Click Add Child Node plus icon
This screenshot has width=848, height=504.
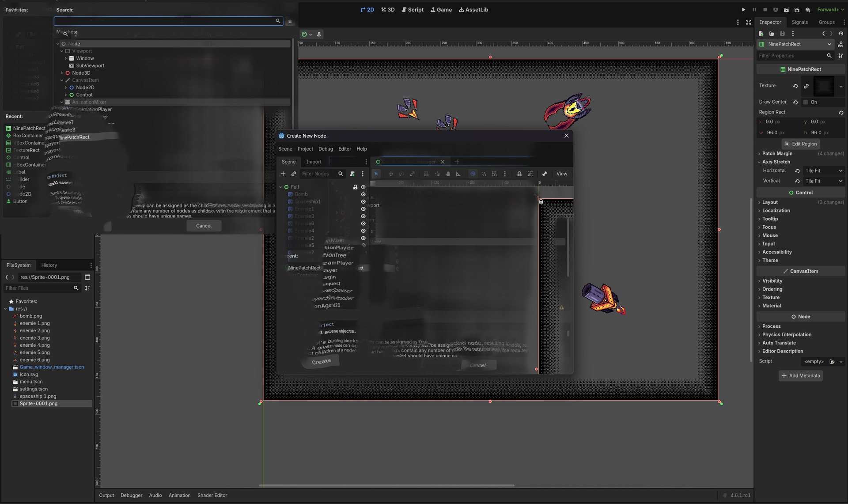(x=283, y=174)
